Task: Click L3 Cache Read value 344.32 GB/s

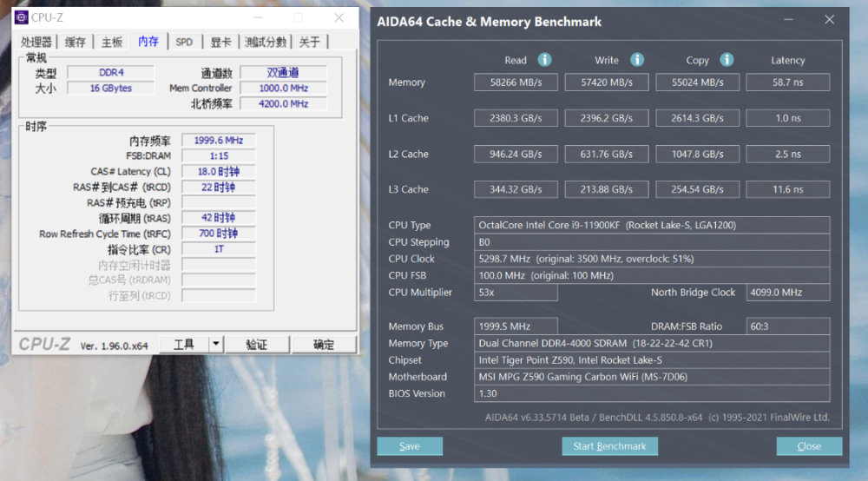Action: click(516, 189)
